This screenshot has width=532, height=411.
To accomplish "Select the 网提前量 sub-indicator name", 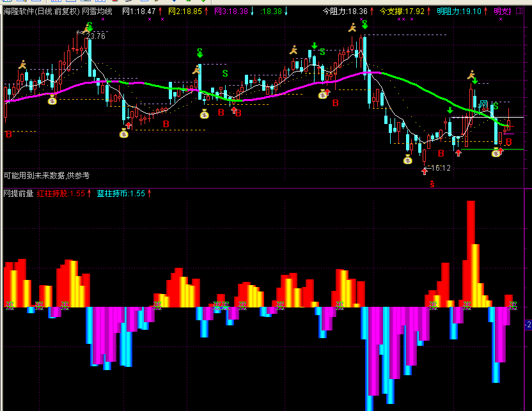I will [x=19, y=194].
